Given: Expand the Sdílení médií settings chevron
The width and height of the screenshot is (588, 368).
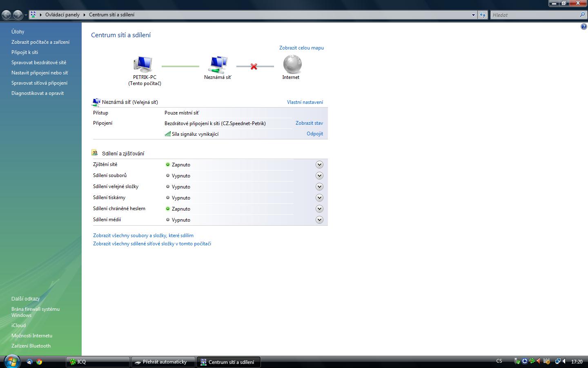Looking at the screenshot, I should point(319,220).
